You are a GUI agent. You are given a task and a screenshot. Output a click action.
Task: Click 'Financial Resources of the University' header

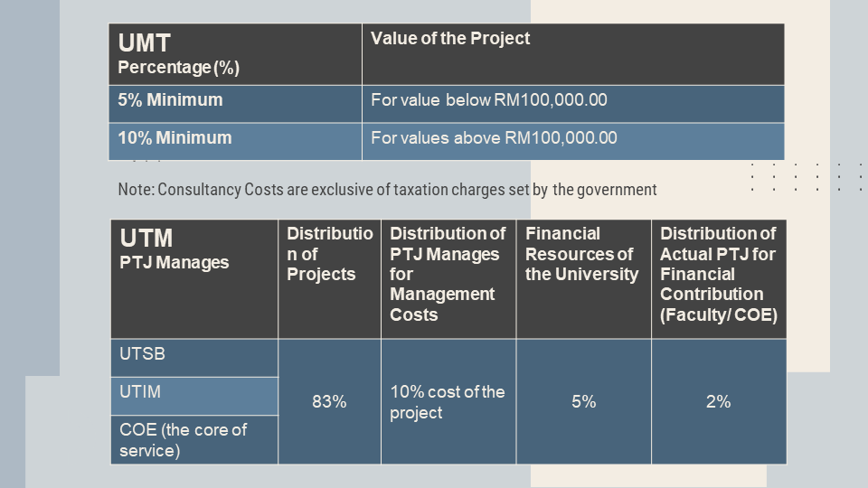click(x=583, y=279)
